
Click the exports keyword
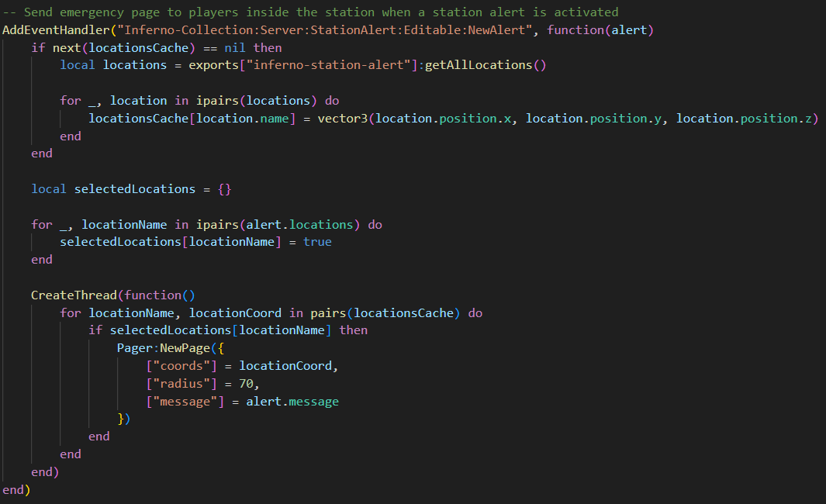(x=213, y=65)
